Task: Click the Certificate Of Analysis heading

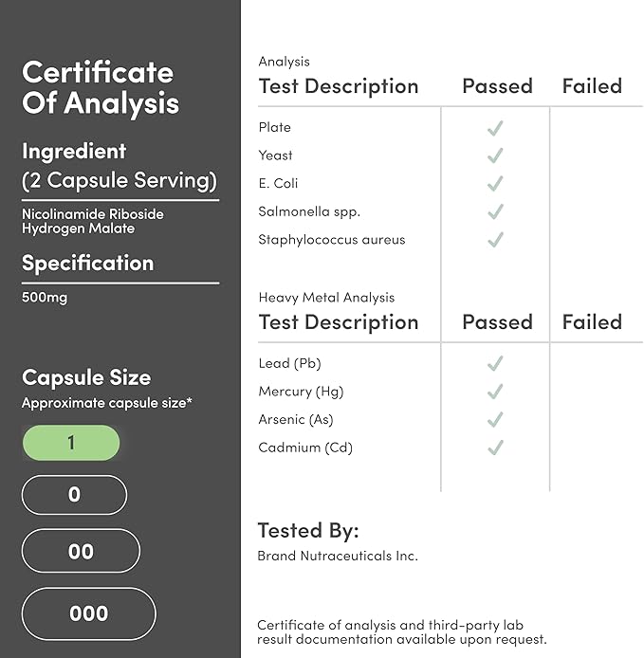Action: tap(101, 88)
